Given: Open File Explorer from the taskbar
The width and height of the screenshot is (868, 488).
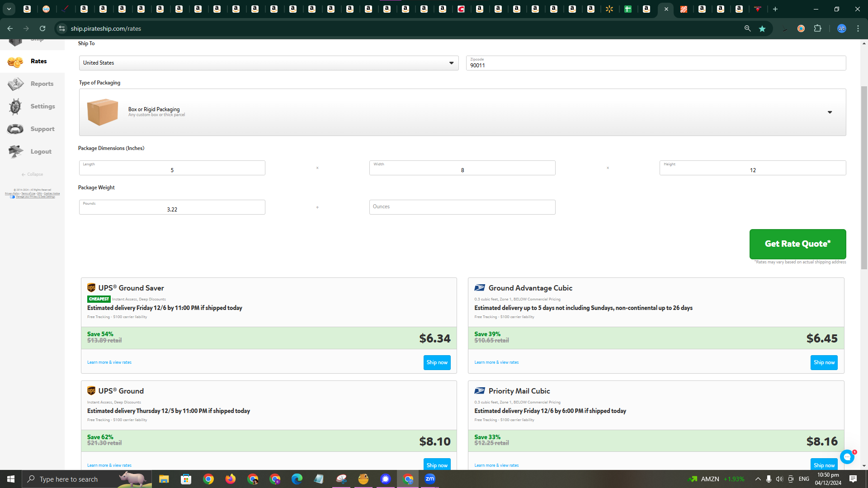Looking at the screenshot, I should (164, 479).
